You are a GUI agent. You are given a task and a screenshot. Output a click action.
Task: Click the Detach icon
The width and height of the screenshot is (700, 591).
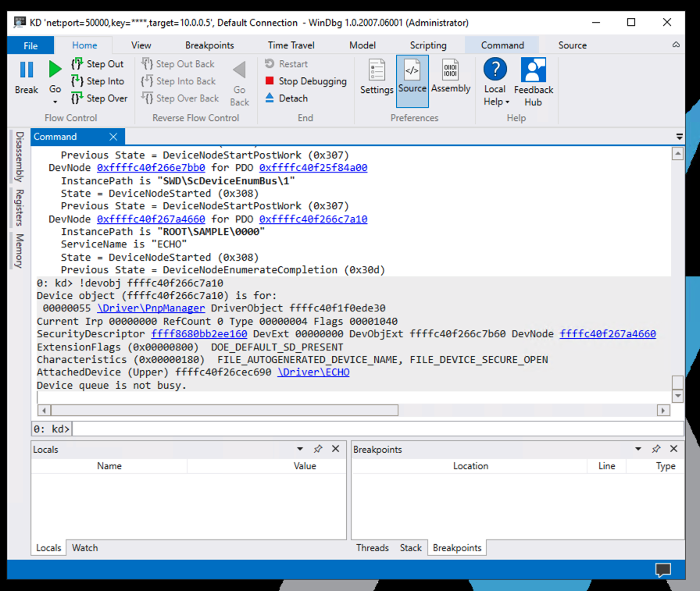click(270, 98)
